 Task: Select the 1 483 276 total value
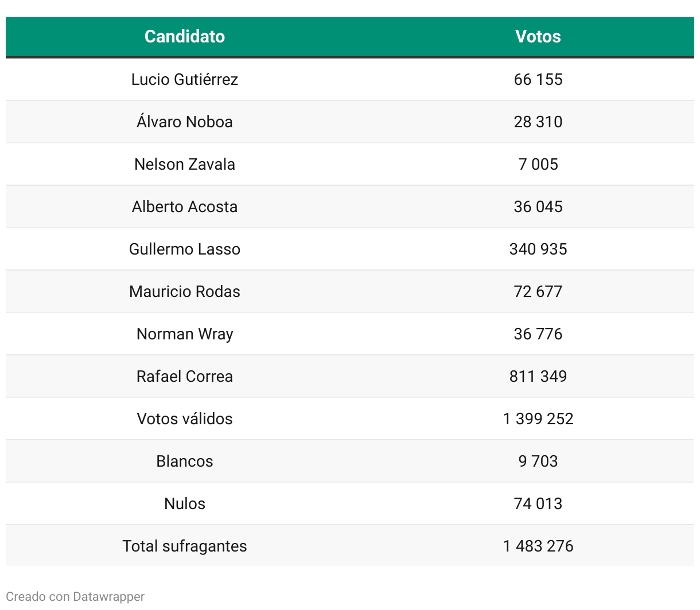click(538, 546)
